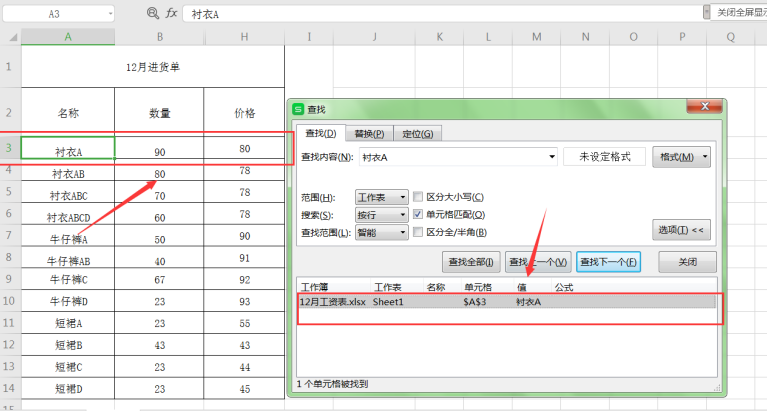Switch to the Find (查找) tab

[321, 133]
